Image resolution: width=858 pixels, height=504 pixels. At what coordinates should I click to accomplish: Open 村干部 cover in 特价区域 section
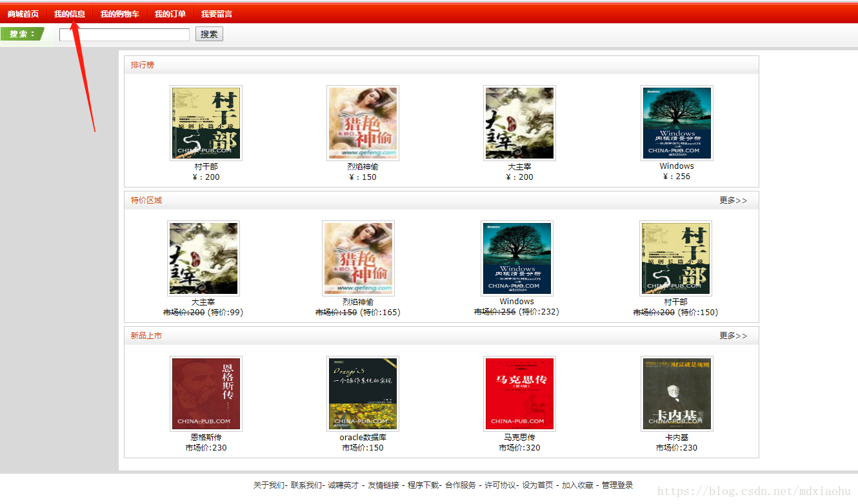[x=675, y=258]
